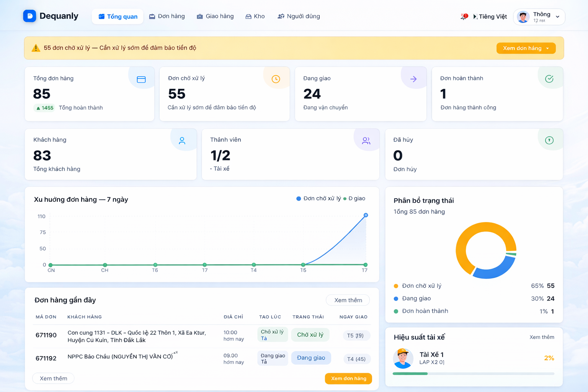The width and height of the screenshot is (588, 392).
Task: Switch to the Tổng quan tab
Action: point(118,16)
